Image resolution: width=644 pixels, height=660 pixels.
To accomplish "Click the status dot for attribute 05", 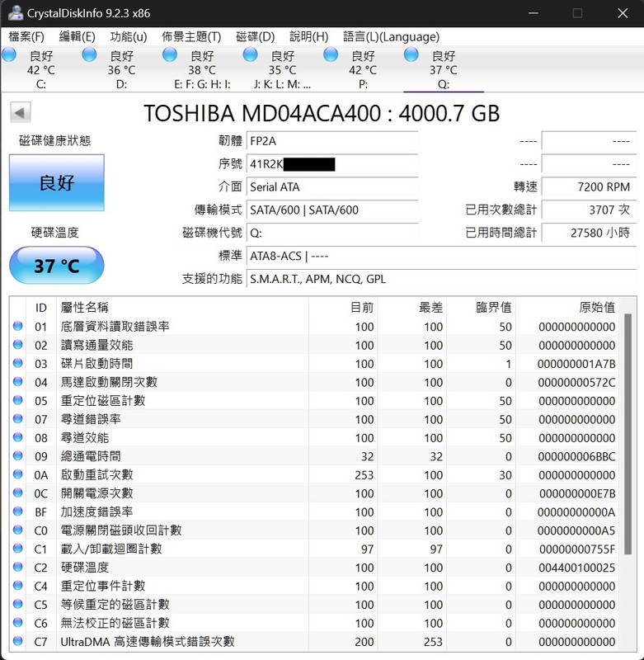I will click(17, 400).
